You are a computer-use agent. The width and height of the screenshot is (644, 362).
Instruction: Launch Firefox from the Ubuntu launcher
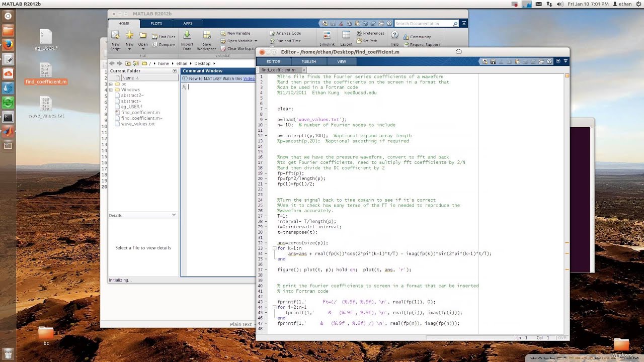pyautogui.click(x=8, y=45)
